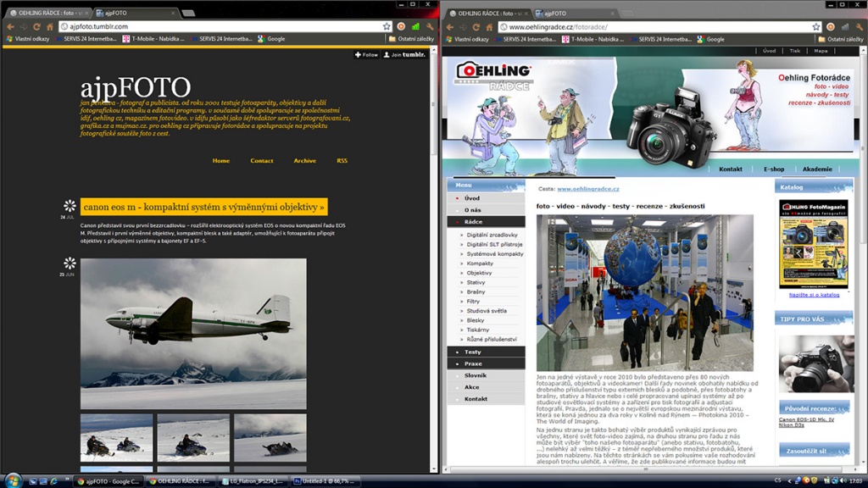This screenshot has width=868, height=488.
Task: Click green bars extension icon in left toolbar
Action: click(415, 26)
